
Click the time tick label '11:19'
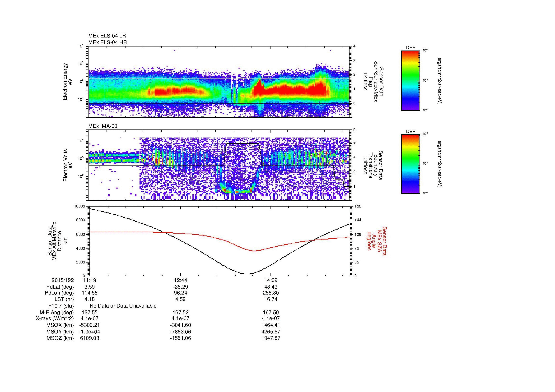tap(89, 280)
